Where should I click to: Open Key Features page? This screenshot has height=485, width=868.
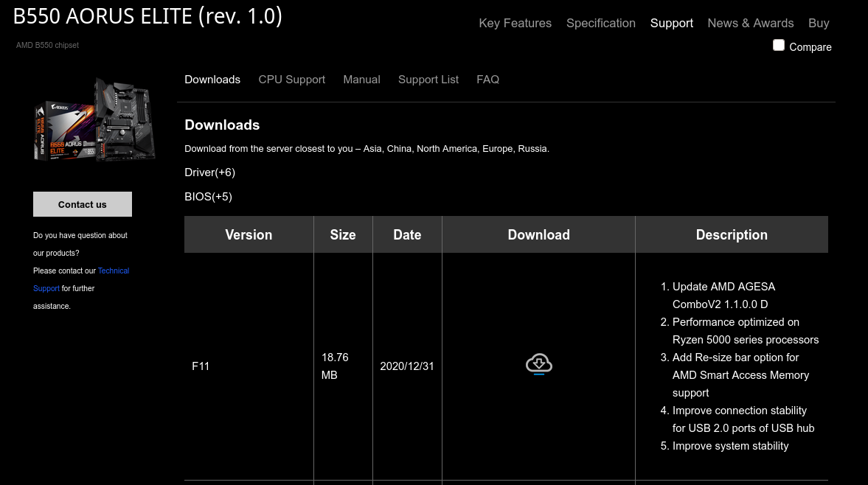(x=515, y=24)
